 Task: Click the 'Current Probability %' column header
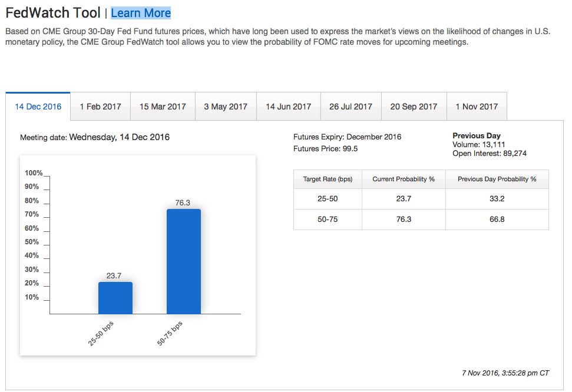pyautogui.click(x=404, y=179)
